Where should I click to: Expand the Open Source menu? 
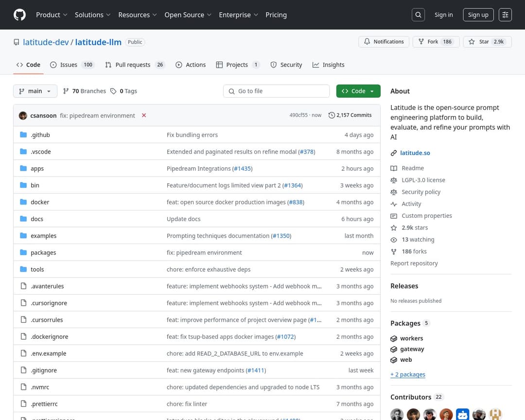(x=188, y=15)
